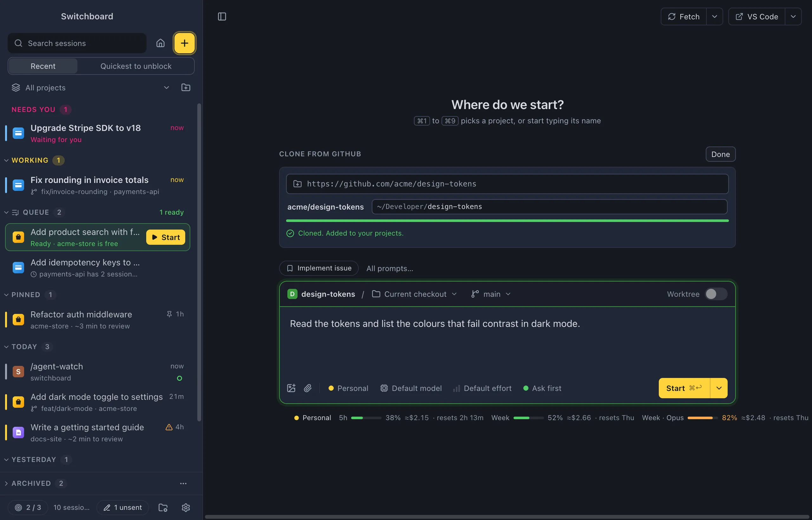812x520 pixels.
Task: Click the queue list icon beside QUEUE
Action: coord(15,212)
